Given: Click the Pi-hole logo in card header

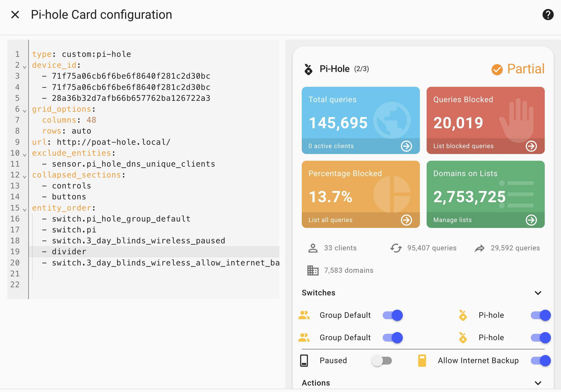Looking at the screenshot, I should coord(308,69).
